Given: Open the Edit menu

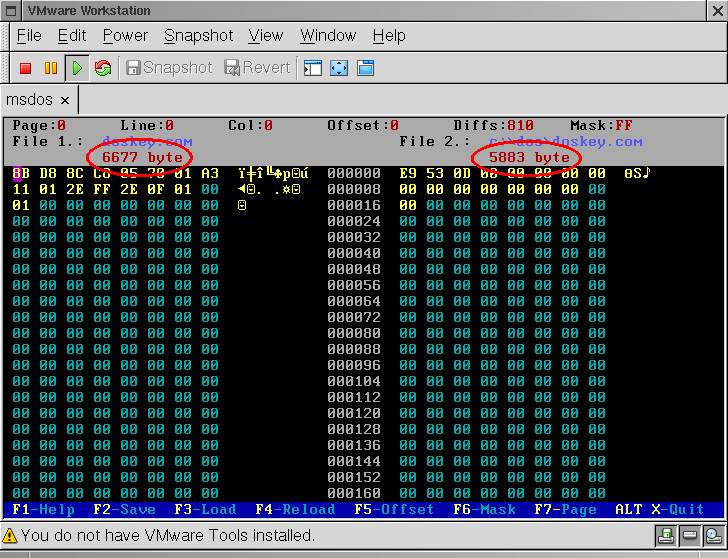Looking at the screenshot, I should tap(72, 35).
